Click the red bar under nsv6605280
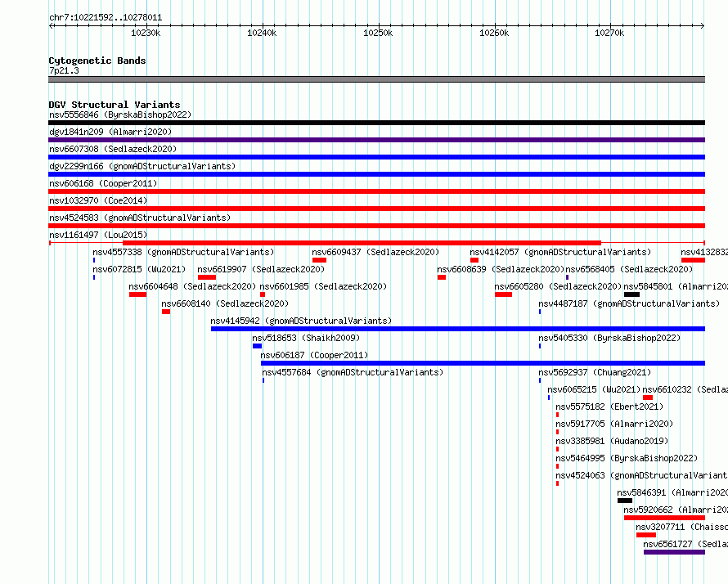 [x=503, y=294]
